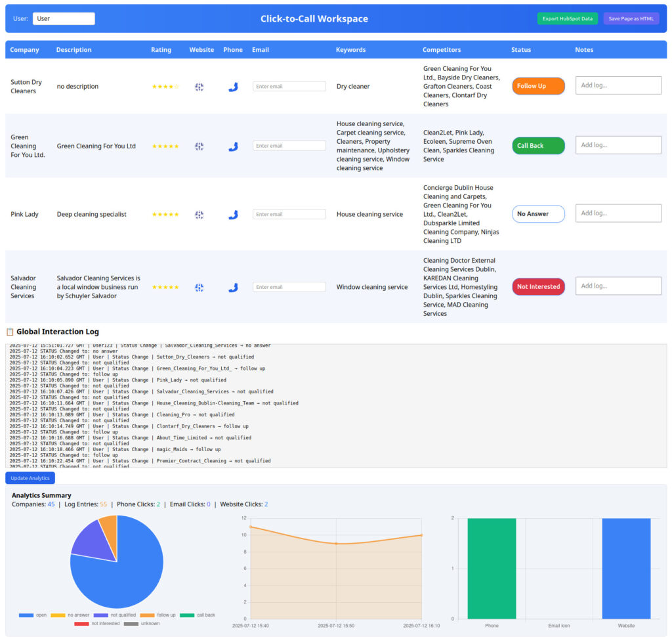Click the Update Analytics button
Screen dimensions: 672x637
click(30, 478)
